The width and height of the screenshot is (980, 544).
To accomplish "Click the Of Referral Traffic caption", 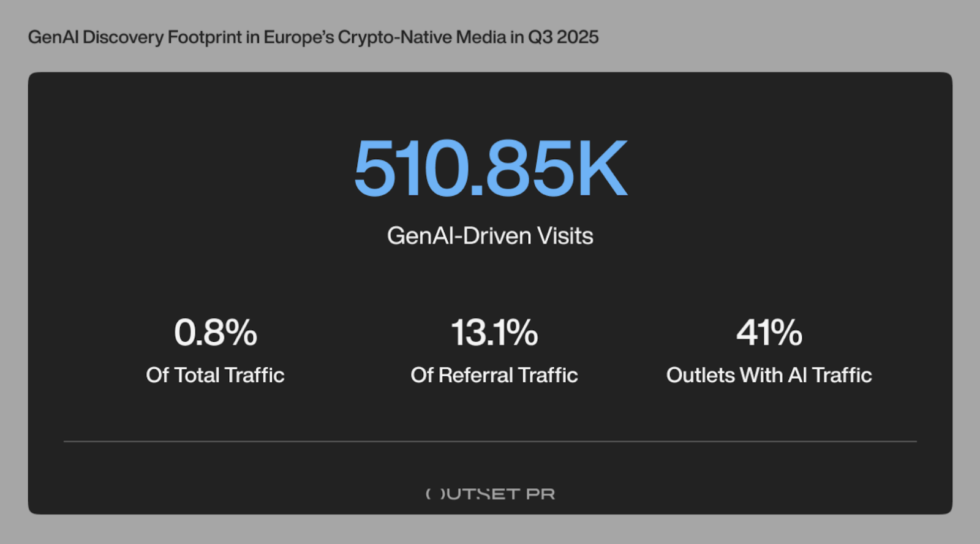I will 494,375.
